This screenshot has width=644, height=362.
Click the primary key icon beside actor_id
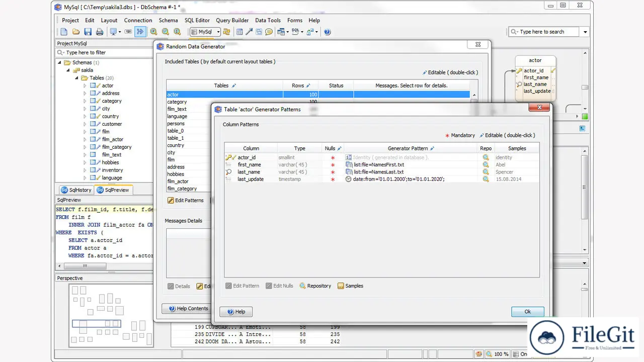pos(228,157)
